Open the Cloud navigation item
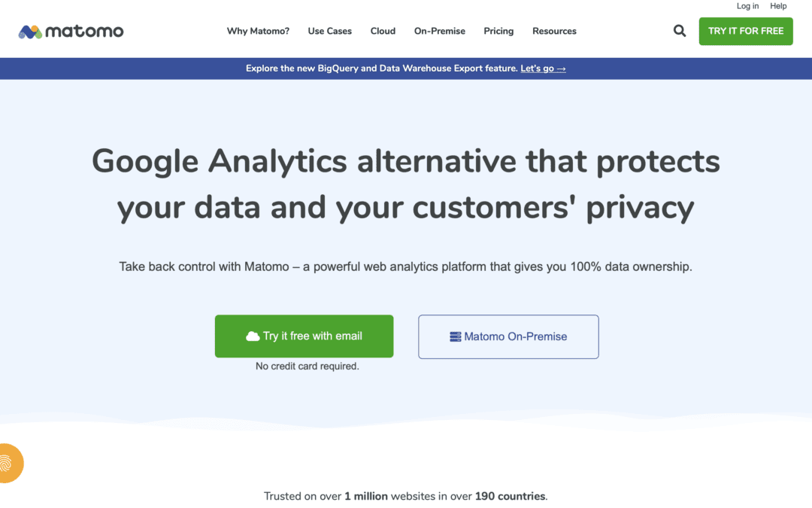Image resolution: width=812 pixels, height=508 pixels. tap(383, 31)
